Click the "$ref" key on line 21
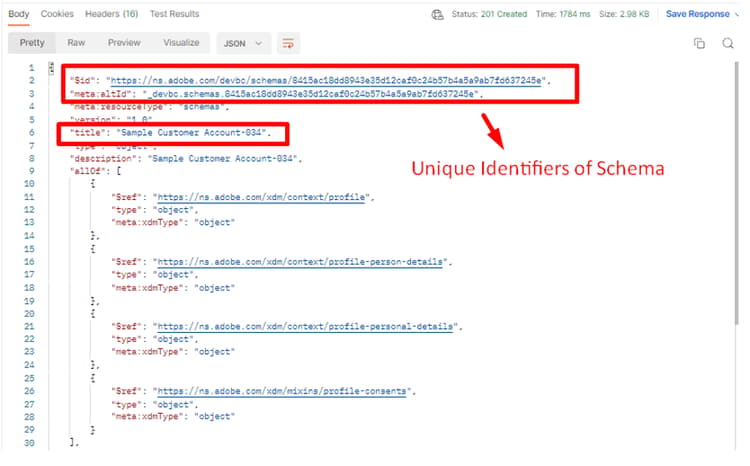This screenshot has height=466, width=750. [127, 326]
